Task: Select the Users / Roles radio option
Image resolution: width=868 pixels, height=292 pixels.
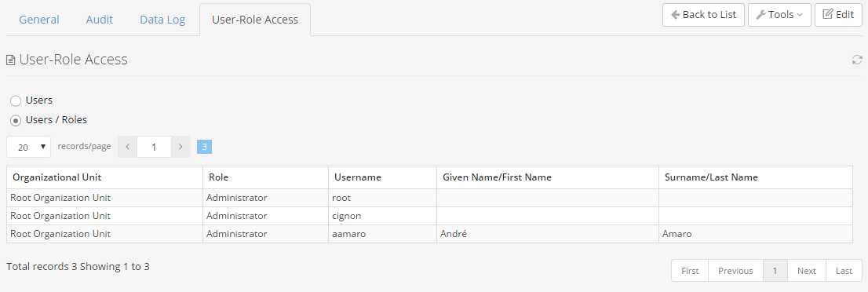Action: tap(16, 119)
